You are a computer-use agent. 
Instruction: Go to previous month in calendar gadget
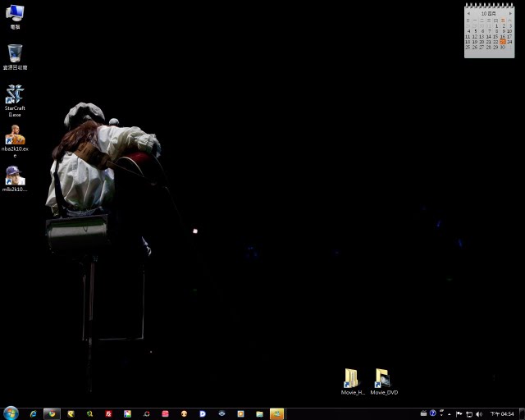coord(468,14)
